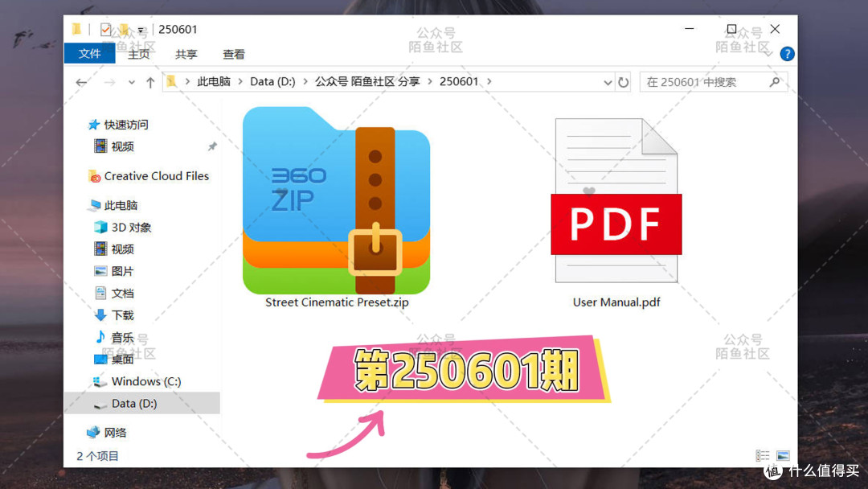
Task: Open the Street Cinematic Preset.zip archive icon
Action: (x=336, y=200)
